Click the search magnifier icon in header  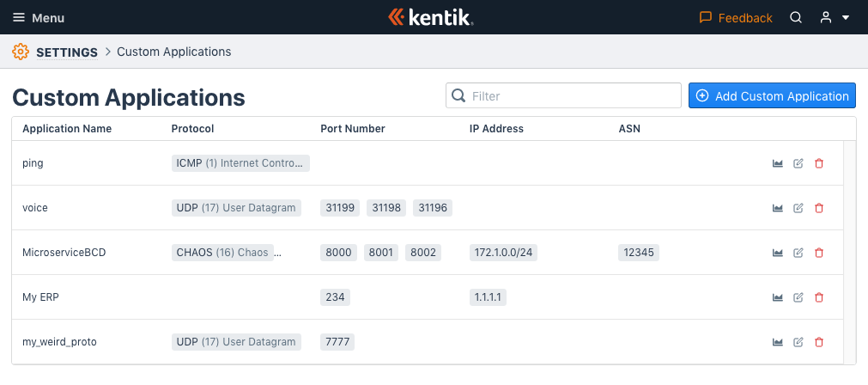796,18
